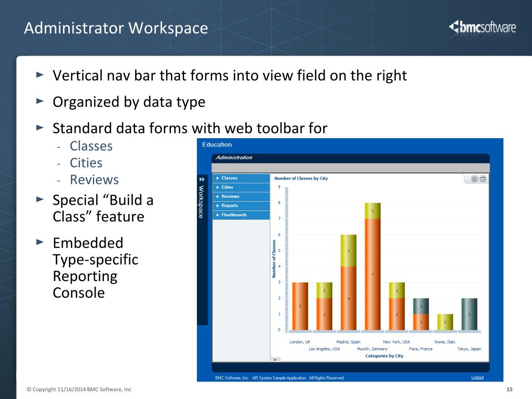
Task: Click the 'Munich, Germany' axis label
Action: point(372,349)
